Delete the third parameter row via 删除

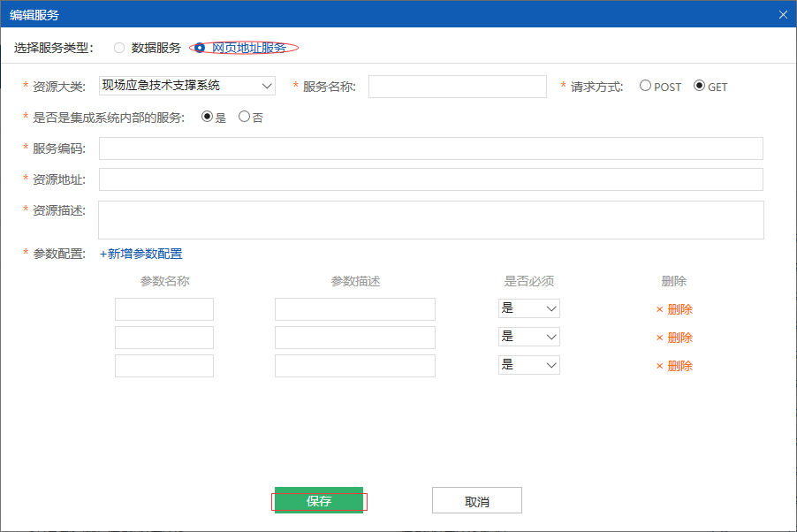(673, 365)
